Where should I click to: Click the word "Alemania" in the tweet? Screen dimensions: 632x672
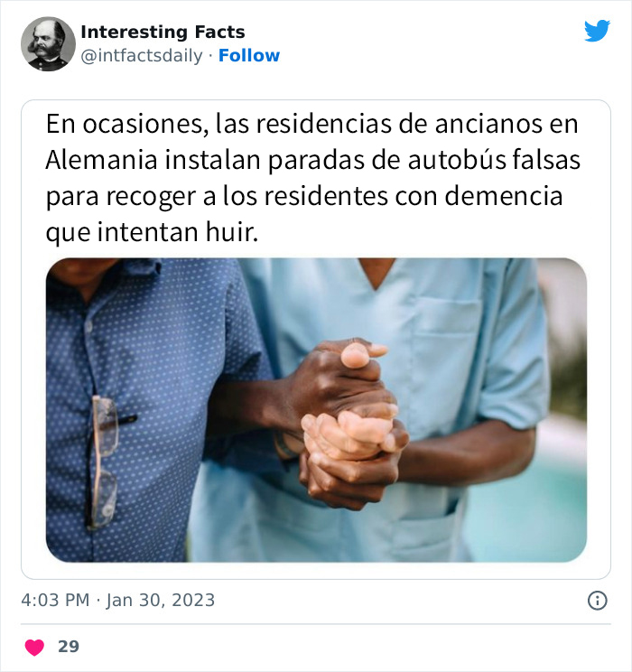pos(101,160)
